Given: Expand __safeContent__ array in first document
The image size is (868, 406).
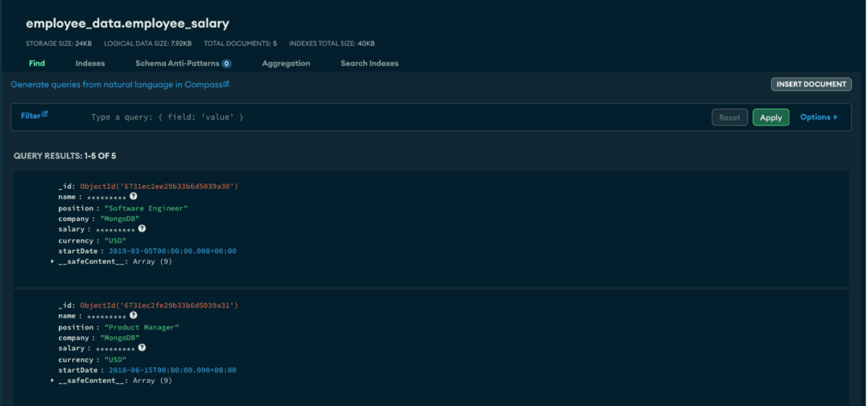Looking at the screenshot, I should pos(53,262).
